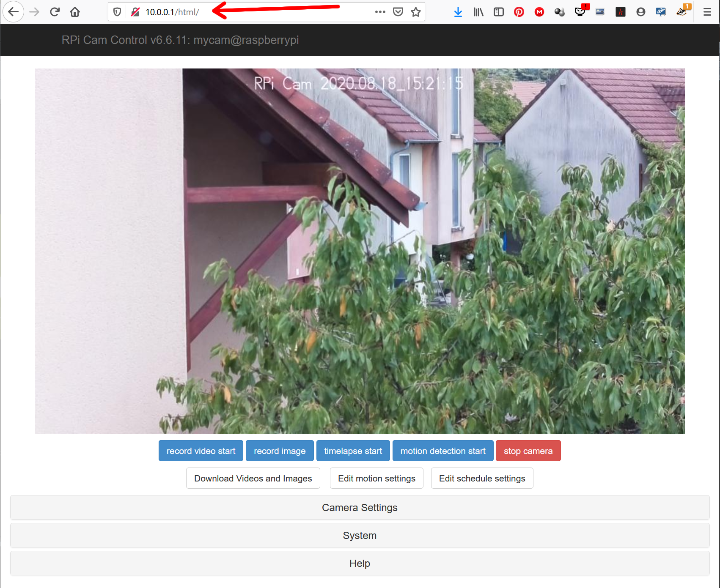
Task: Click the RPi Cam Control title link
Action: pyautogui.click(x=180, y=40)
